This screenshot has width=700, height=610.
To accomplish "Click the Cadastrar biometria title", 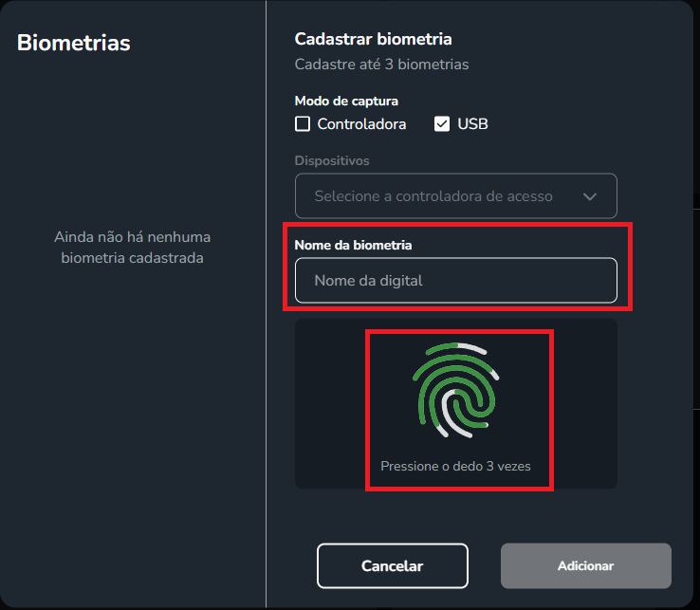I will click(x=373, y=39).
